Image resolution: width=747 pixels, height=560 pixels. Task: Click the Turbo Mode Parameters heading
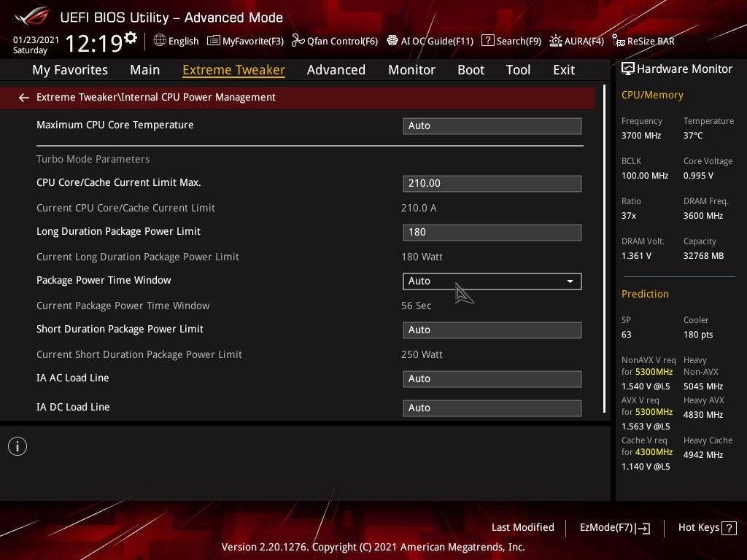[x=93, y=159]
